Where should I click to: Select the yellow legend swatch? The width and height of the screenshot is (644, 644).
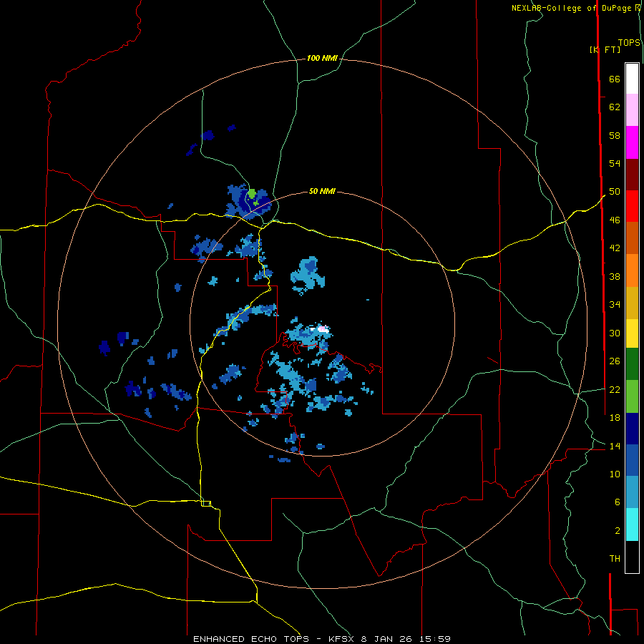[632, 333]
